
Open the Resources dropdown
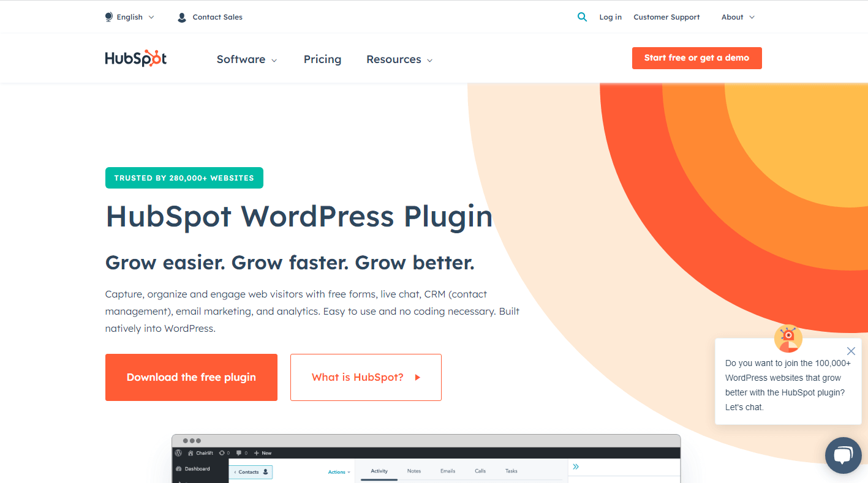coord(399,59)
